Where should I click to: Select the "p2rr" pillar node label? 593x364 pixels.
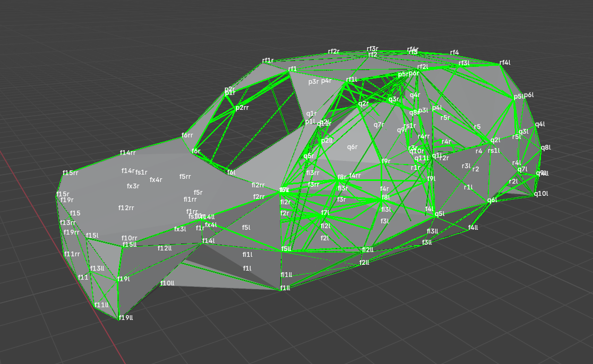[242, 108]
